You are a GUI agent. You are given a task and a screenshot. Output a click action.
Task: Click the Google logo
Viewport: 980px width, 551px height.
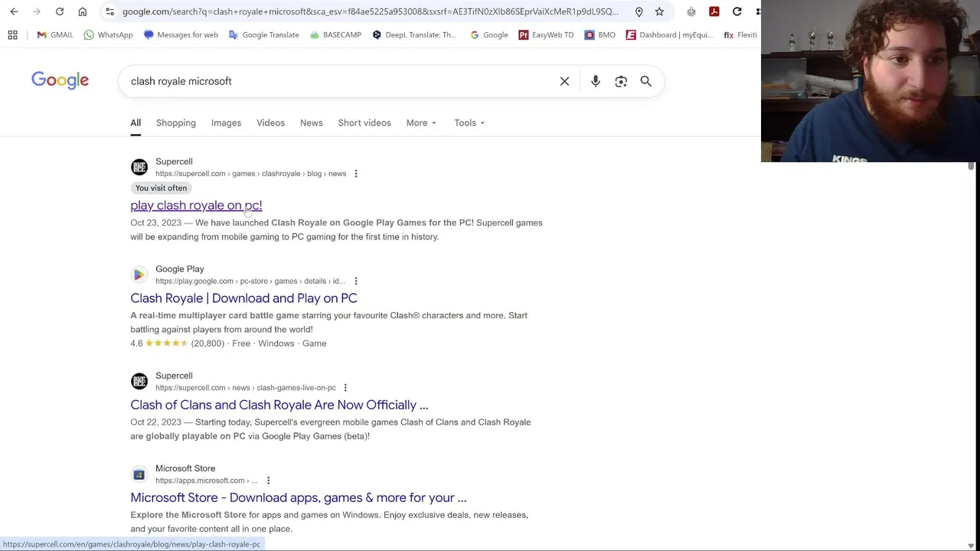click(x=60, y=80)
